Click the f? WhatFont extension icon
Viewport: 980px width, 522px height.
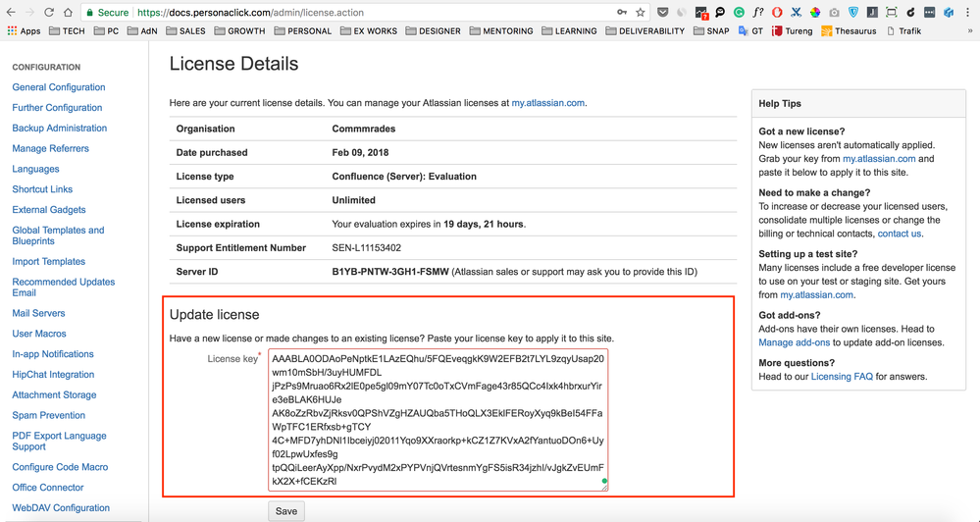coord(758,12)
